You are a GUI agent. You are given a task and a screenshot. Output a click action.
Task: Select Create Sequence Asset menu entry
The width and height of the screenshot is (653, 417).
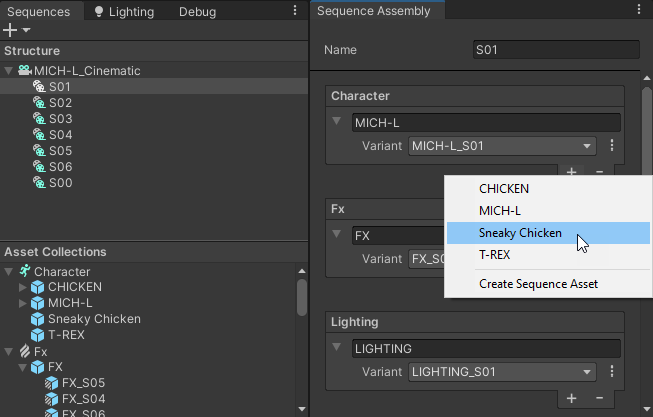(538, 284)
